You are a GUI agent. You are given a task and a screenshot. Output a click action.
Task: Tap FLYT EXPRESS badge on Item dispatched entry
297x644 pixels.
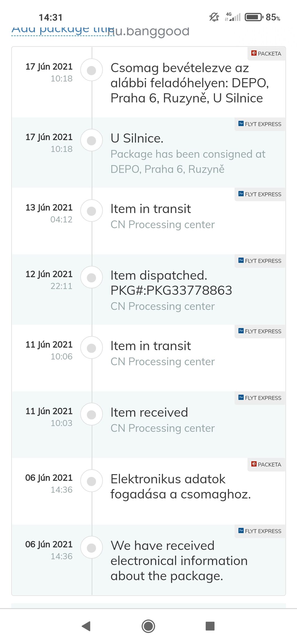(260, 261)
